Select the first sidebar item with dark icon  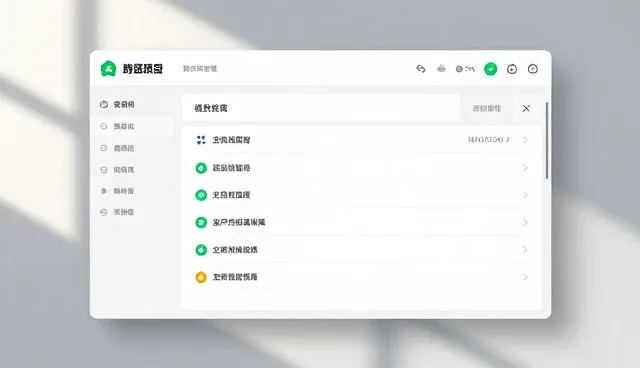[132, 104]
